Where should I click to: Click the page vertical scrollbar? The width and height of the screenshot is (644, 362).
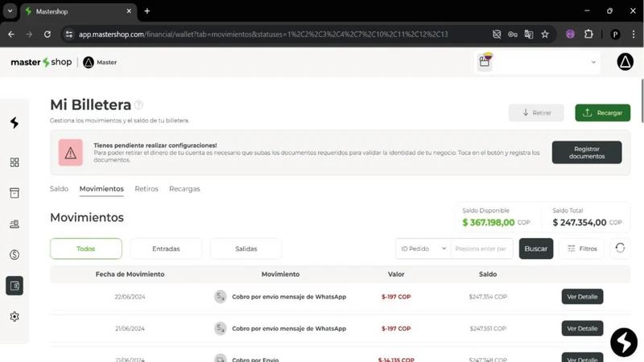click(642, 101)
